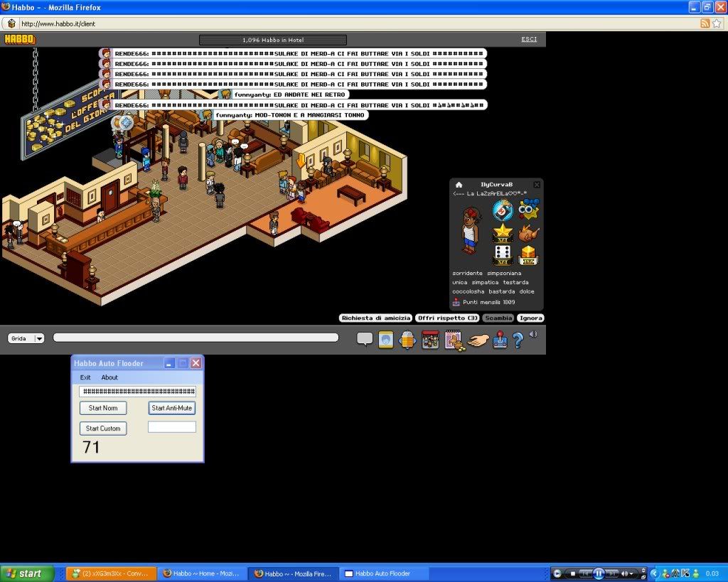
Task: Select IlyCurvaB's avatar in the info panel
Action: click(471, 231)
